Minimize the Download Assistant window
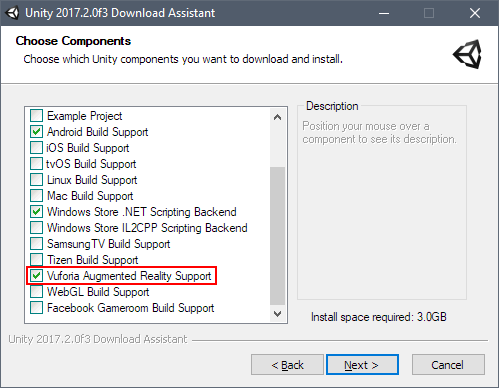 pyautogui.click(x=384, y=13)
